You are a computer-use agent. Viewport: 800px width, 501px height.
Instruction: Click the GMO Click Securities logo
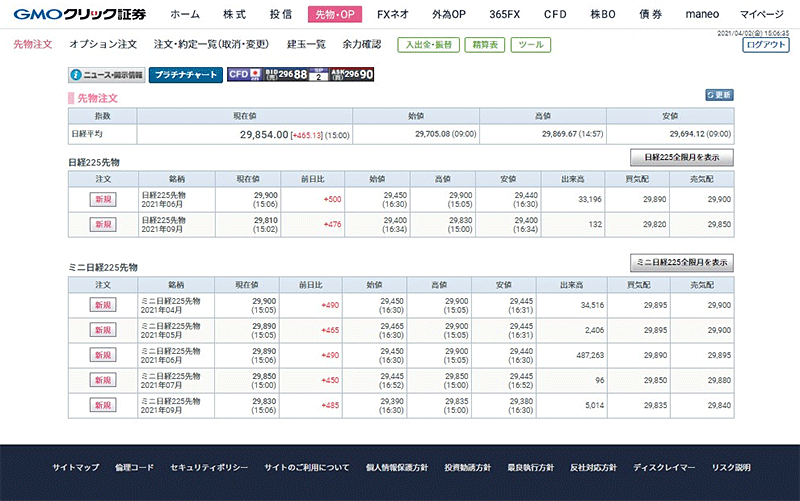click(75, 15)
